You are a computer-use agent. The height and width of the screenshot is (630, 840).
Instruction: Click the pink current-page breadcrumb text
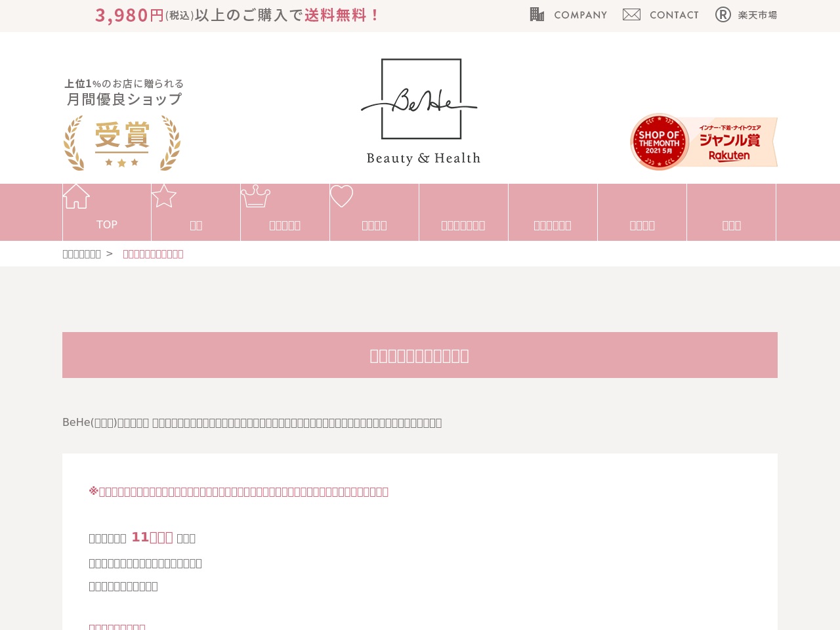(x=153, y=254)
